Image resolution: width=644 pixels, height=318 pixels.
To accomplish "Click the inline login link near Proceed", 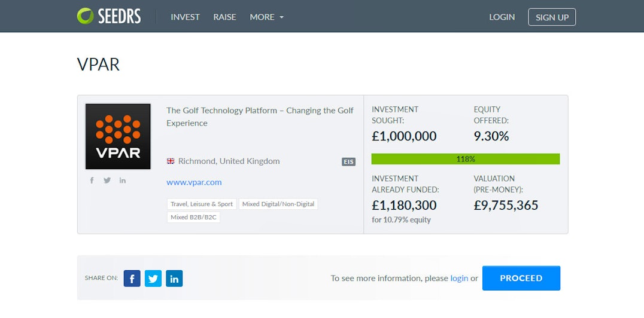I will 459,278.
